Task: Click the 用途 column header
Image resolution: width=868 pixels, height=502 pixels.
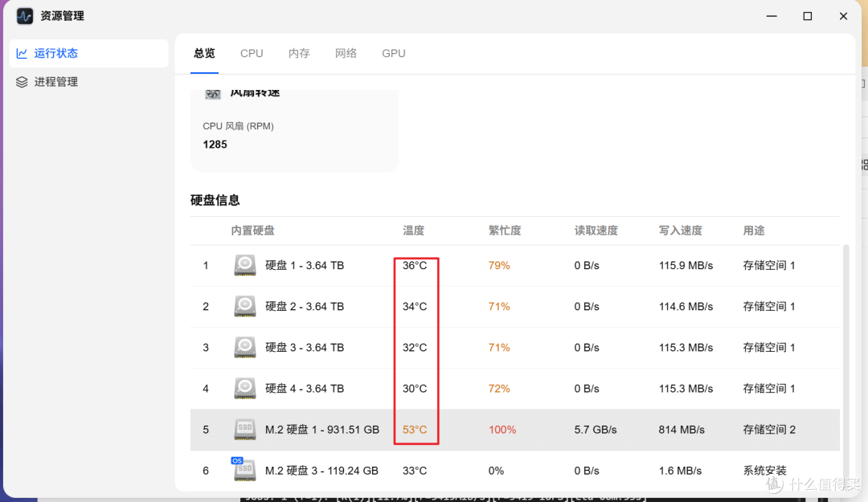Action: click(x=753, y=231)
